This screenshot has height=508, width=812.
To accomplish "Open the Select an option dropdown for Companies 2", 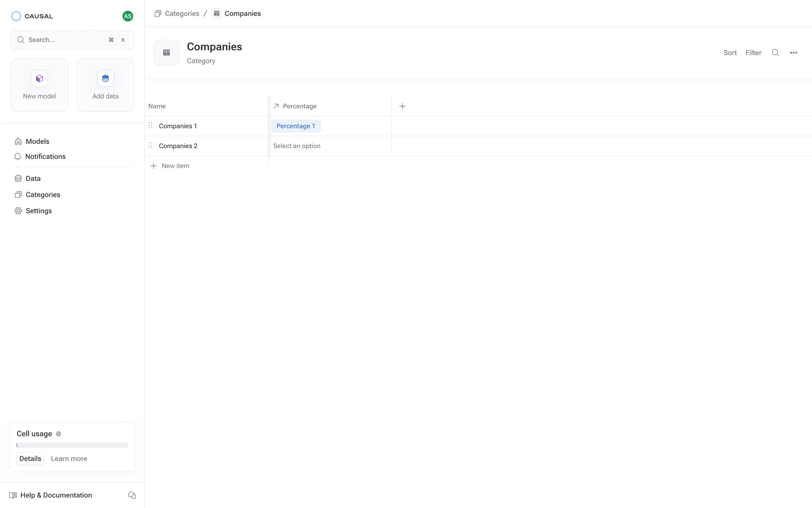I will click(296, 146).
